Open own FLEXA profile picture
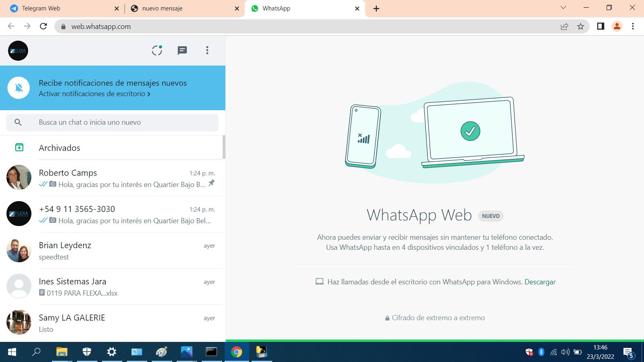The image size is (644, 362). tap(18, 51)
